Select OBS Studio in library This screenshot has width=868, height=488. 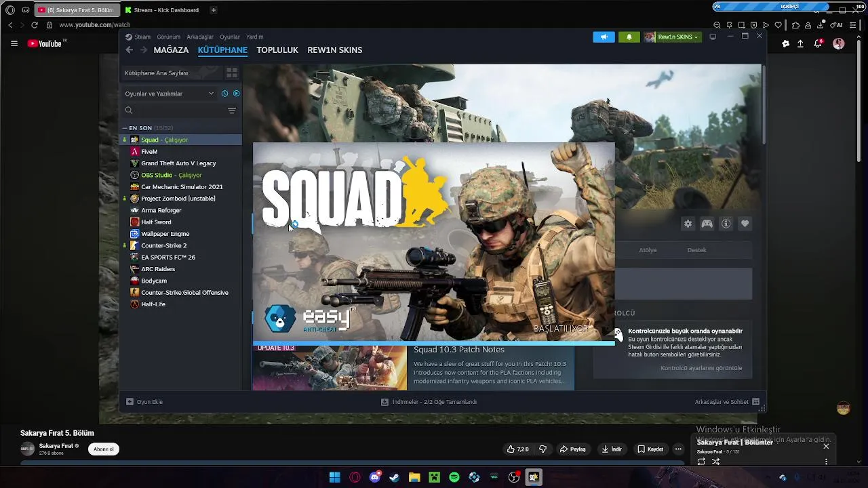coord(181,175)
